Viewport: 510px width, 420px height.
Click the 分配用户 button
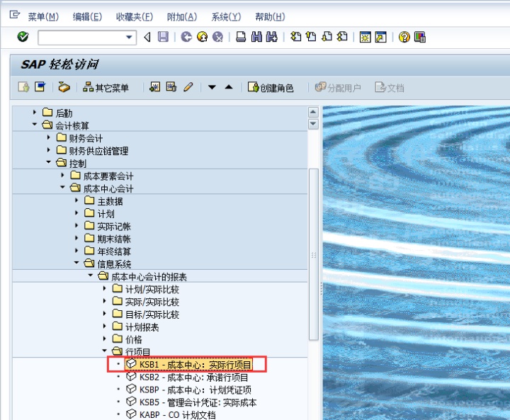coord(339,88)
